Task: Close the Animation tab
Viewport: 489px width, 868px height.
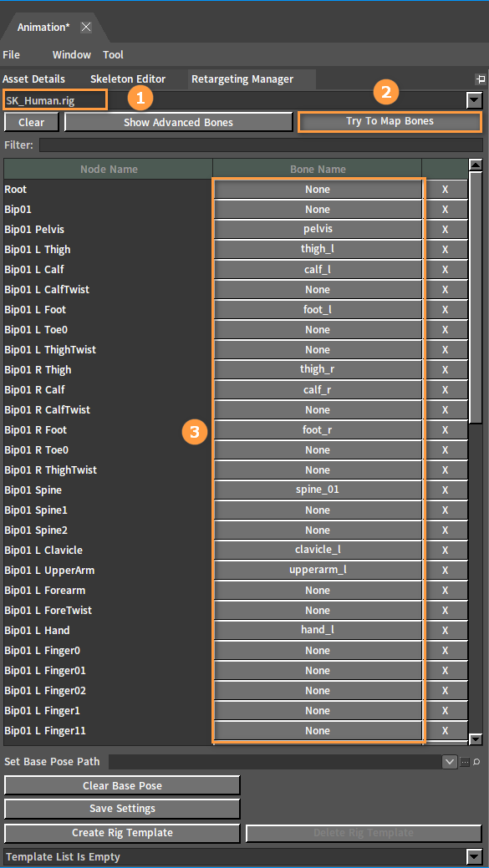Action: 86,27
